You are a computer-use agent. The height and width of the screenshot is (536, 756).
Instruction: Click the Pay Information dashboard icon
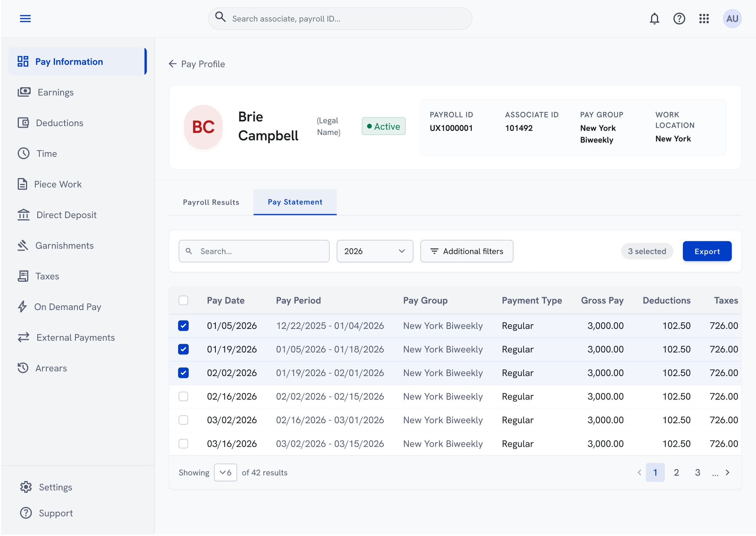click(x=23, y=61)
